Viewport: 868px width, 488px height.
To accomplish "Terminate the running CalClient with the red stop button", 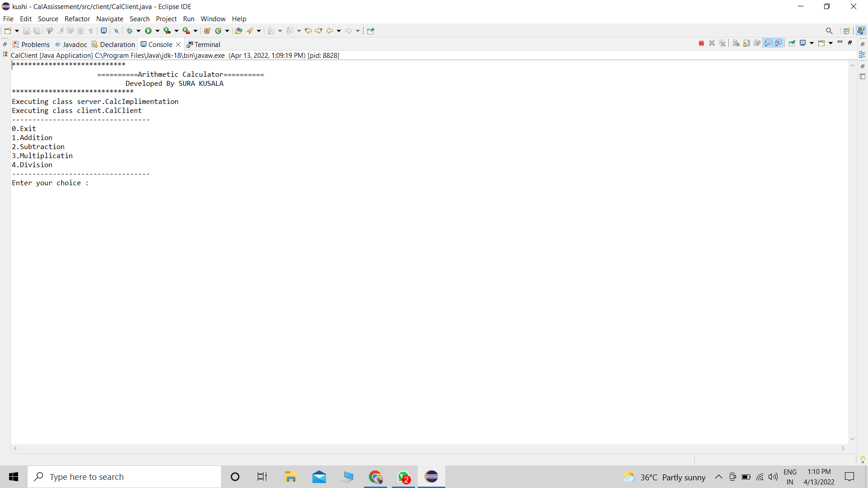I will coord(701,43).
